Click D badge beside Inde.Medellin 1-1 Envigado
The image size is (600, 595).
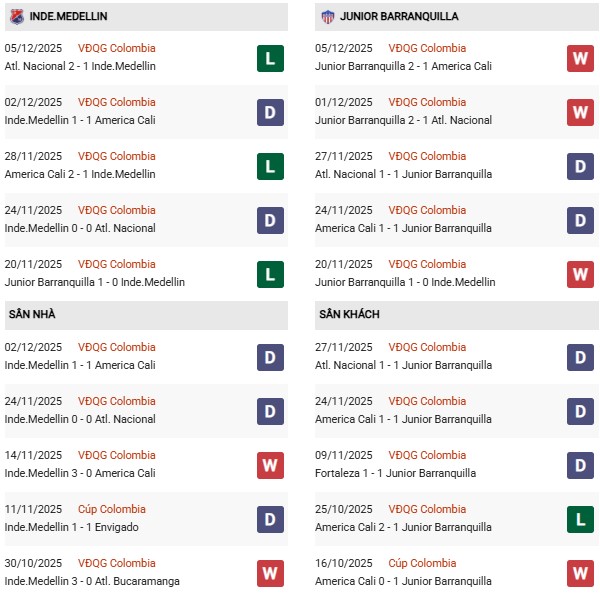[270, 519]
